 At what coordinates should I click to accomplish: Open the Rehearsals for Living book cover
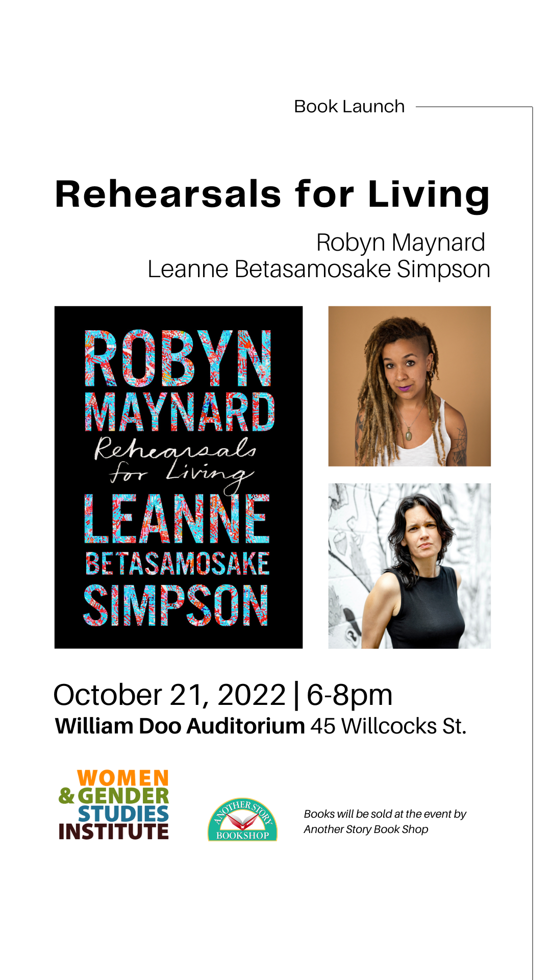tap(179, 477)
